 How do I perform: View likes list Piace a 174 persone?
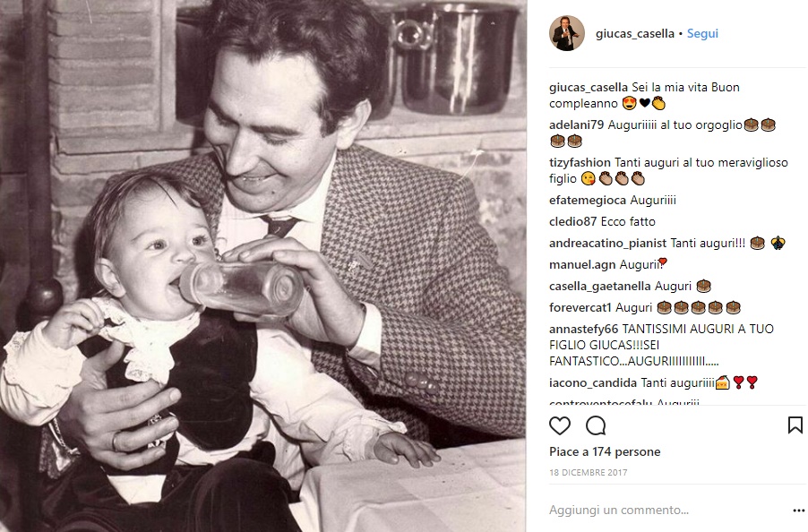point(605,451)
